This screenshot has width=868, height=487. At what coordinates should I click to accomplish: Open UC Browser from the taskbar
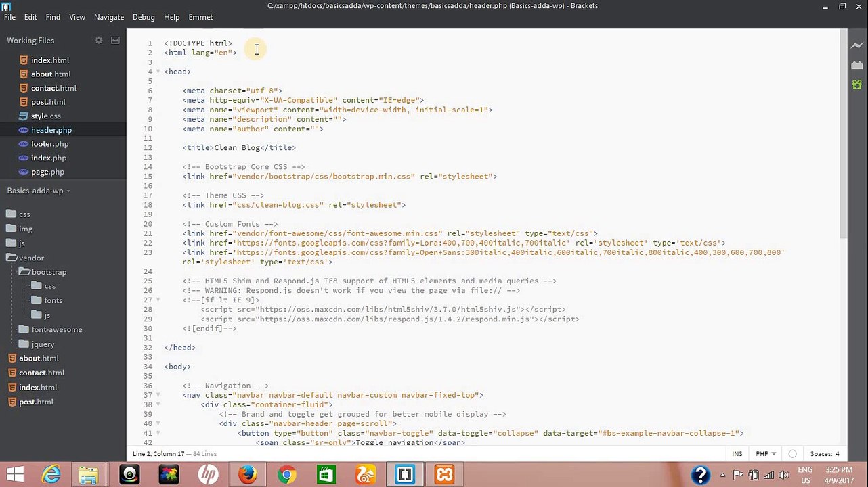(365, 475)
